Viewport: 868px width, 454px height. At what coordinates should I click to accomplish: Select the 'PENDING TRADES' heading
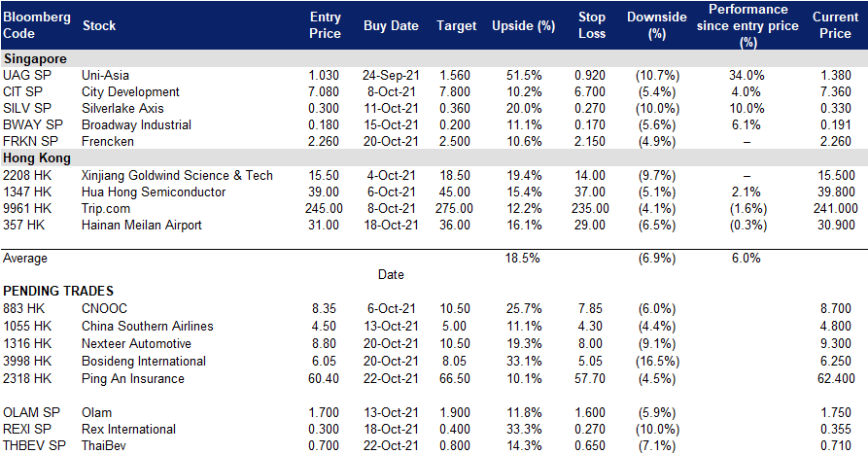(x=58, y=292)
